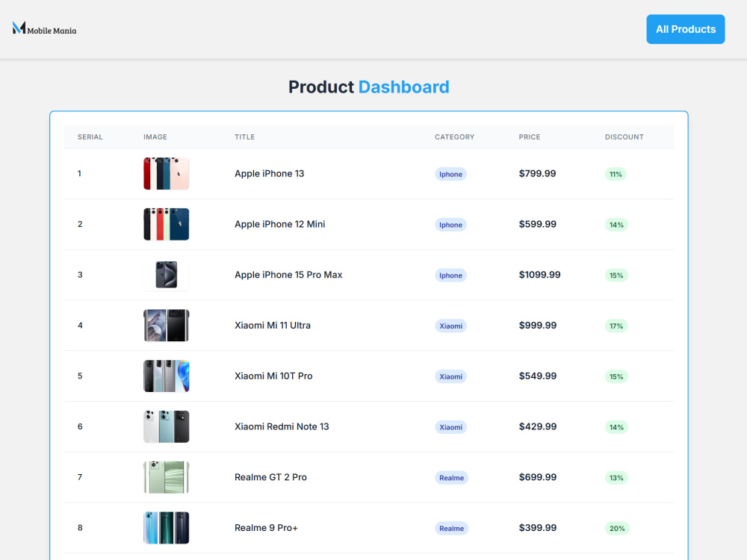Open the Apple iPhone 15 Pro Max thumbnail
The image size is (747, 560).
(167, 275)
